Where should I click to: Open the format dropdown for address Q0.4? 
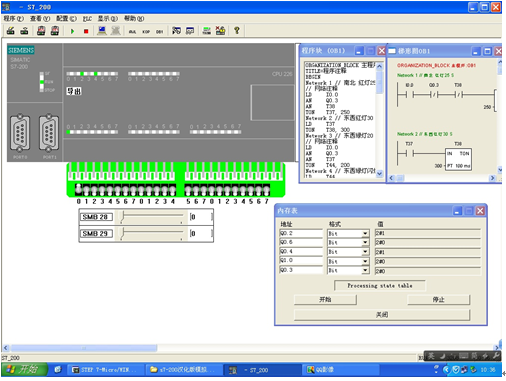(x=366, y=252)
